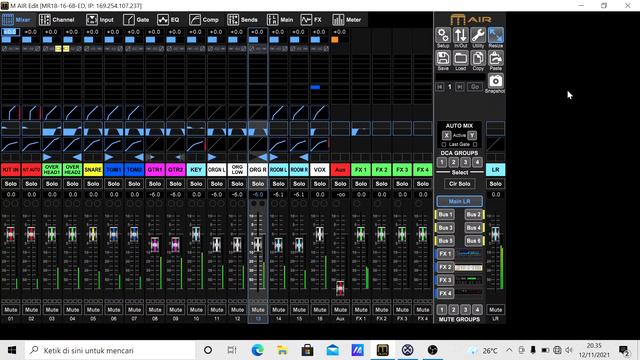This screenshot has width=640, height=360.
Task: Select DCA group 1
Action: click(442, 162)
